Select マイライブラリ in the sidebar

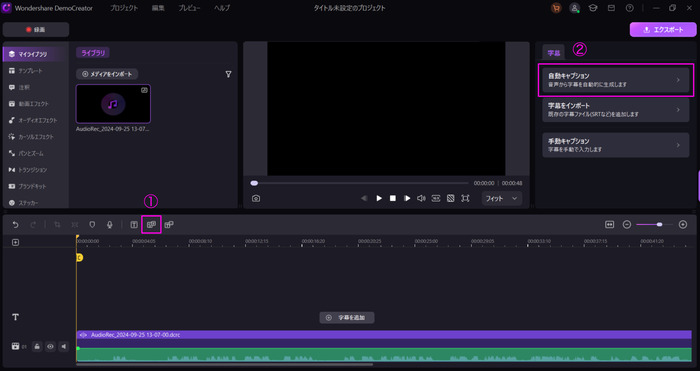pyautogui.click(x=35, y=54)
